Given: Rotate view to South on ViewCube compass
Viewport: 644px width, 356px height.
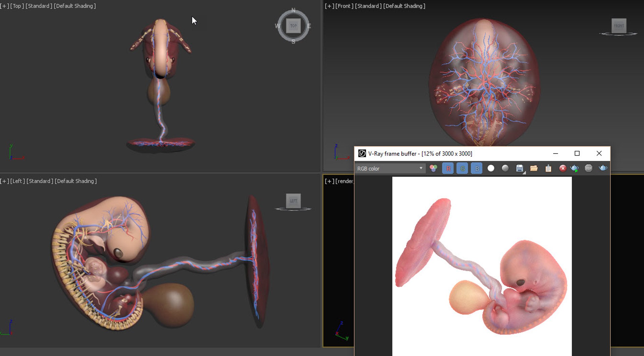Looking at the screenshot, I should point(293,42).
